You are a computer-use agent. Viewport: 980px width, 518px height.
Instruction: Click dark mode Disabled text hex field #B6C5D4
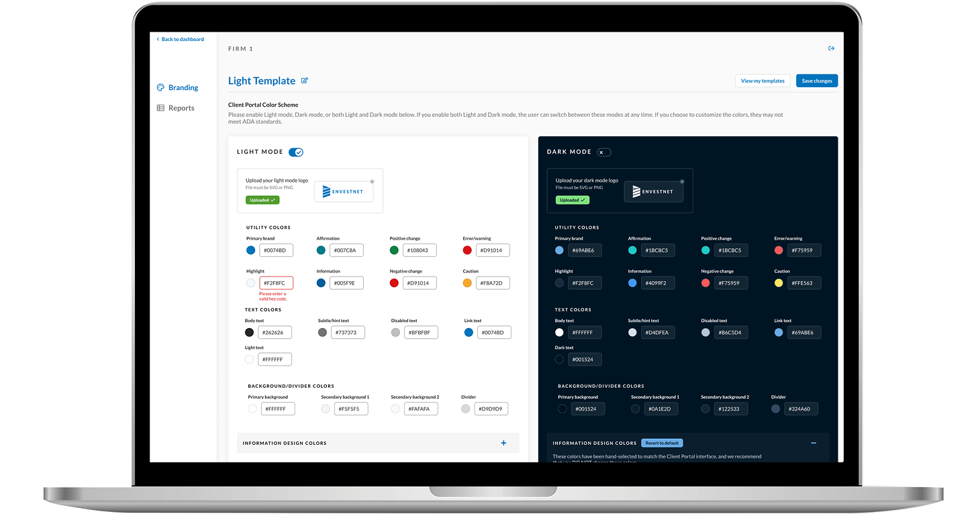click(732, 332)
